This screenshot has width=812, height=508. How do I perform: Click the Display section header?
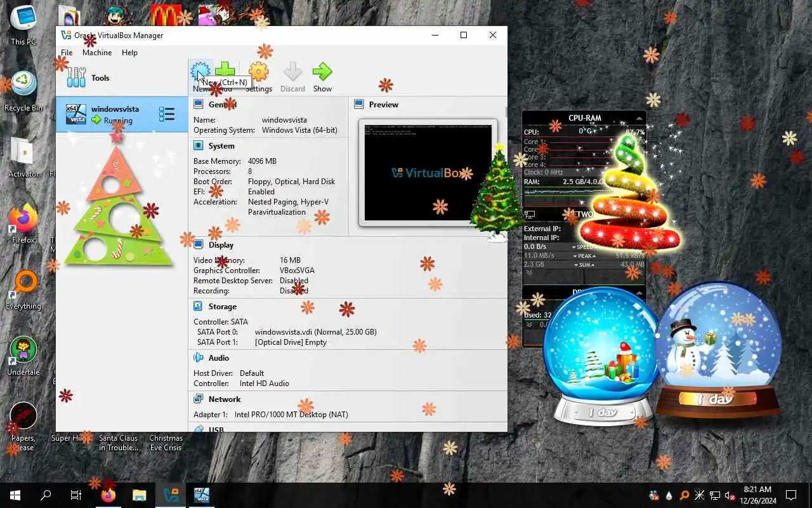(x=221, y=244)
